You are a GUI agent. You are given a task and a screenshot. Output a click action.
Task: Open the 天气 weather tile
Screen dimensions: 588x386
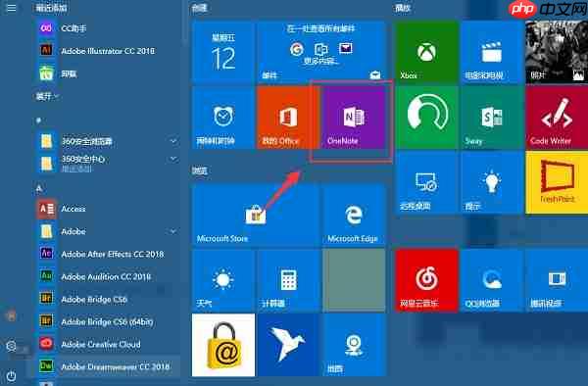point(223,281)
